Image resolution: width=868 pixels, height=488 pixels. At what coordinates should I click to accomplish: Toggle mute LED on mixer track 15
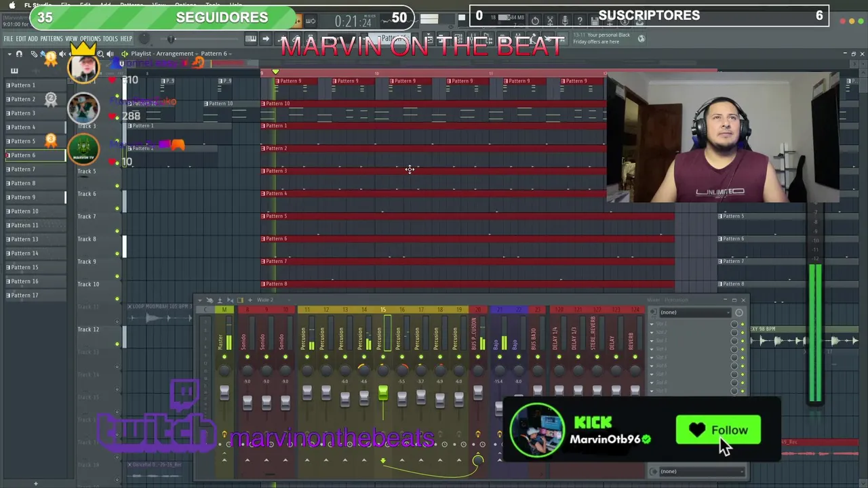pos(383,357)
